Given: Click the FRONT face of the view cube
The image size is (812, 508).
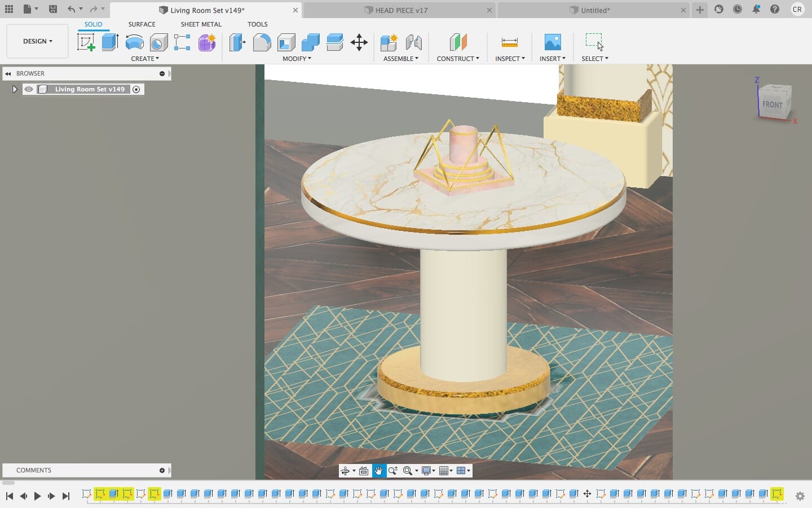Looking at the screenshot, I should click(x=772, y=104).
